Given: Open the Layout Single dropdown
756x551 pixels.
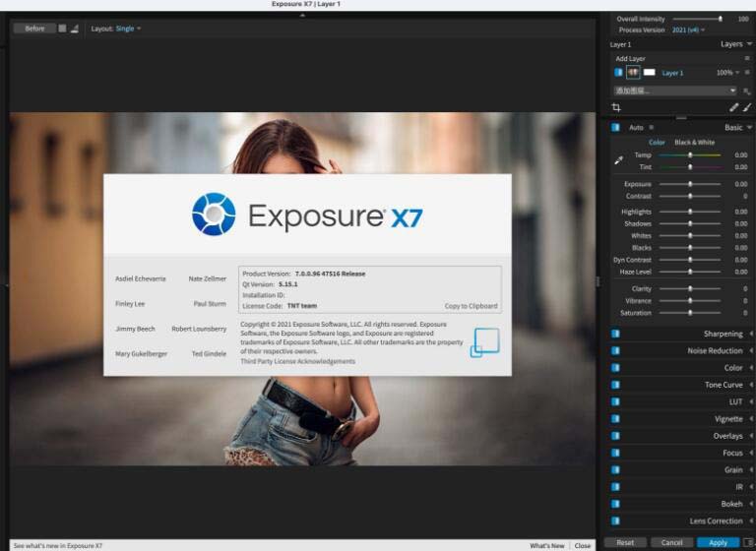Looking at the screenshot, I should [128, 29].
